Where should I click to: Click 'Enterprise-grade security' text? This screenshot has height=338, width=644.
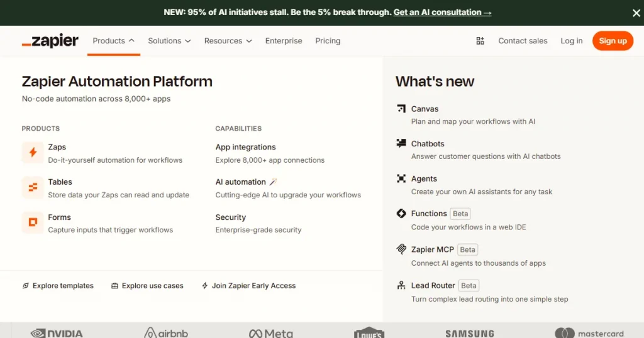click(258, 230)
